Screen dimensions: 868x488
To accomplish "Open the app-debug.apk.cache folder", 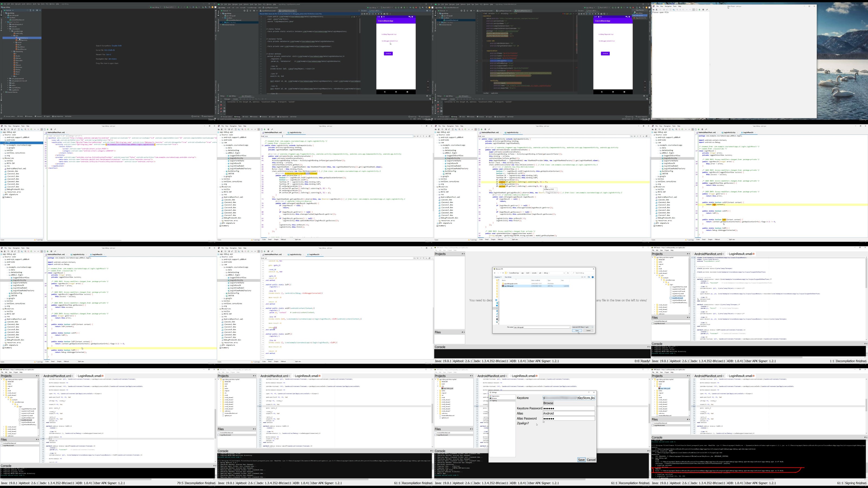I will click(x=511, y=284).
